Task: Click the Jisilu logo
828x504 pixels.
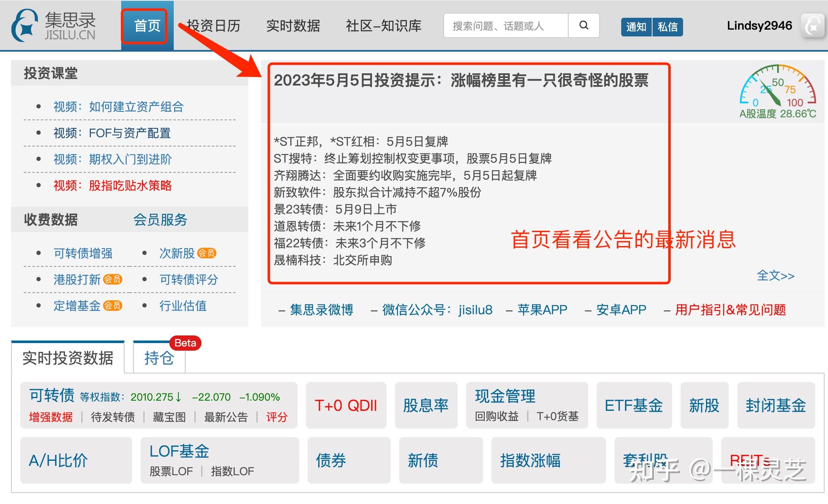Action: tap(54, 26)
